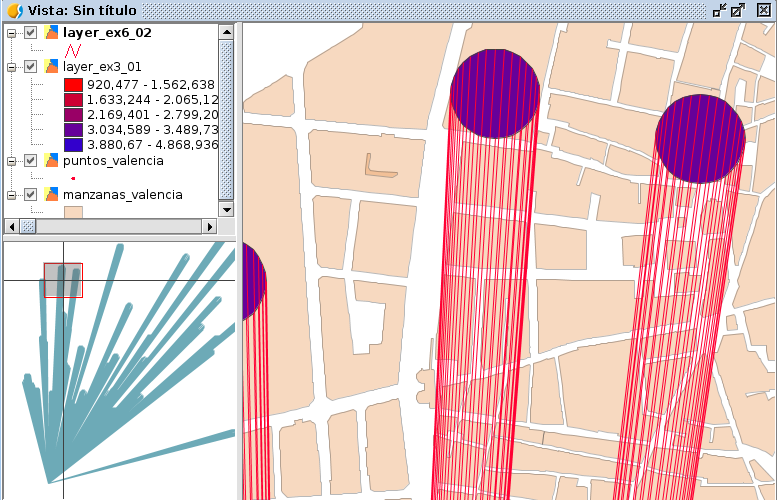
Task: Click the red zigzag line symbol
Action: pyautogui.click(x=73, y=50)
